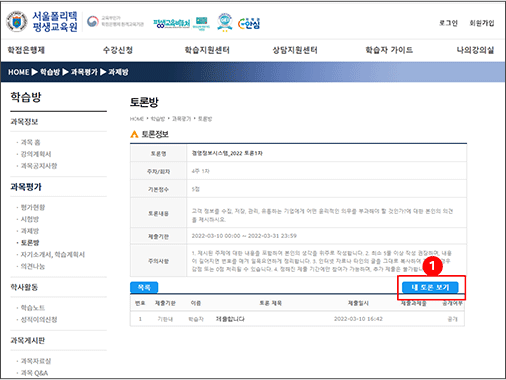The image size is (506, 380).
Task: Click the 내 토론 보기 button
Action: coord(430,287)
